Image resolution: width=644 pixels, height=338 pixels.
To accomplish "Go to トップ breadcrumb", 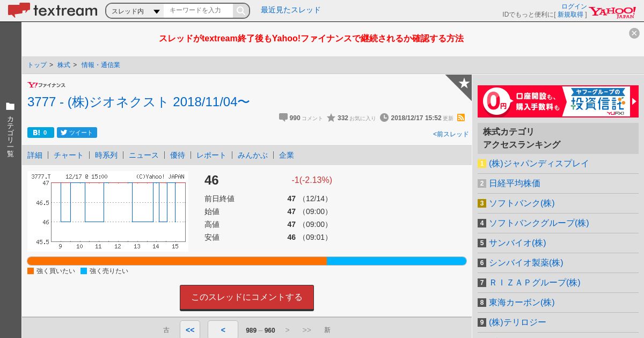I will [x=37, y=65].
